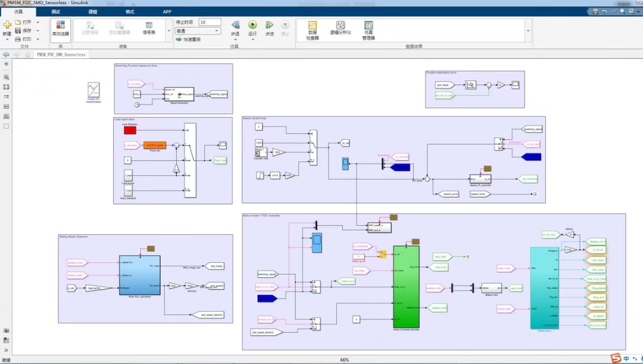Select the Speed_PI_controller block
Screen dimensions: 643x364
coord(480,179)
